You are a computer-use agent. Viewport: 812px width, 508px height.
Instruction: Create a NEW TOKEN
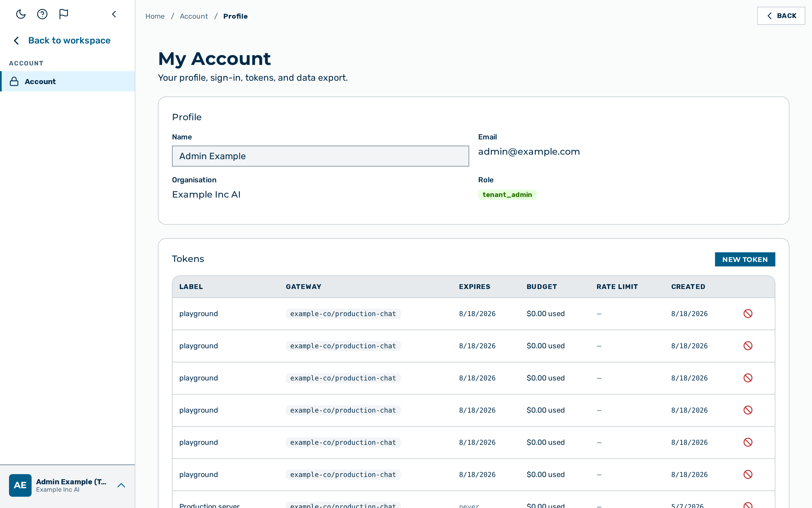coord(745,259)
